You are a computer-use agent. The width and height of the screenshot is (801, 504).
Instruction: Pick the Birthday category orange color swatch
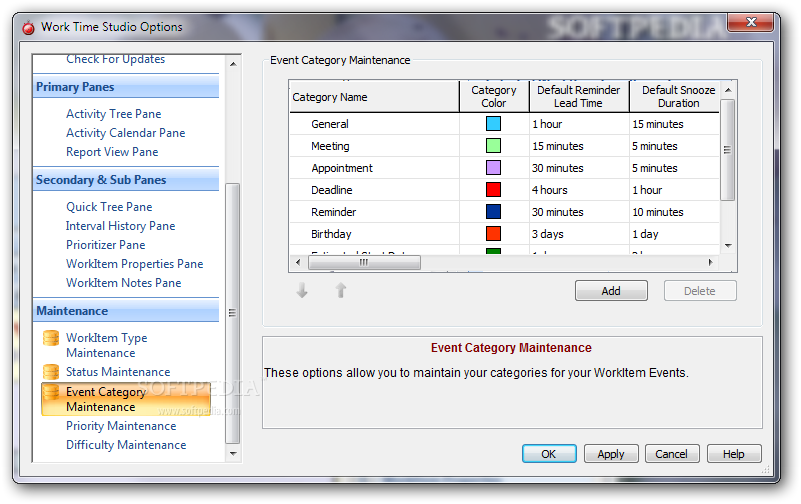pyautogui.click(x=493, y=233)
